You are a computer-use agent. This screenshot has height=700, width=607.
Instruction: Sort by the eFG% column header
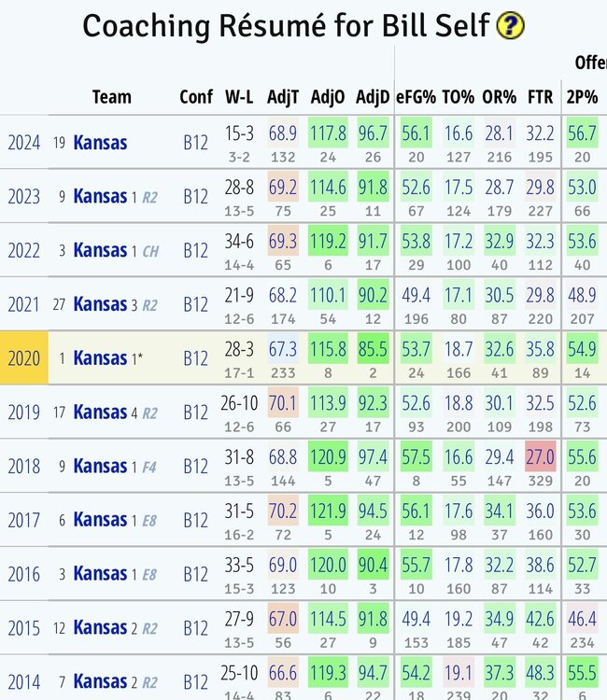point(416,97)
